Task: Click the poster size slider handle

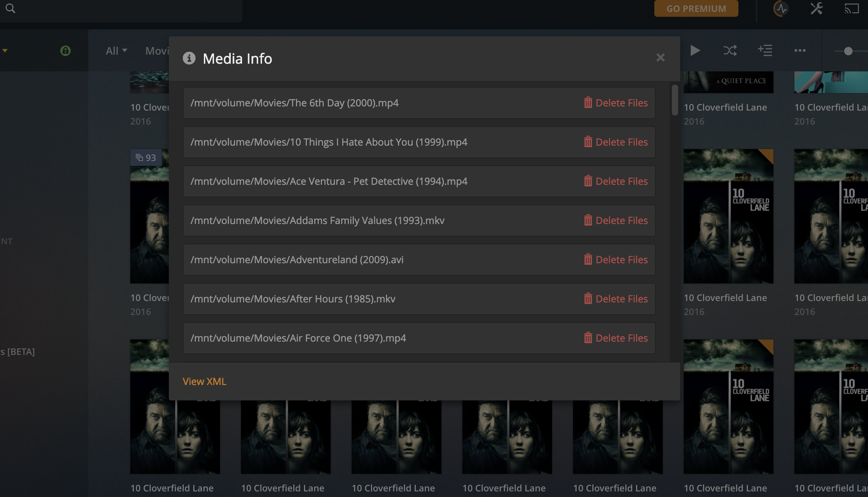Action: point(848,51)
